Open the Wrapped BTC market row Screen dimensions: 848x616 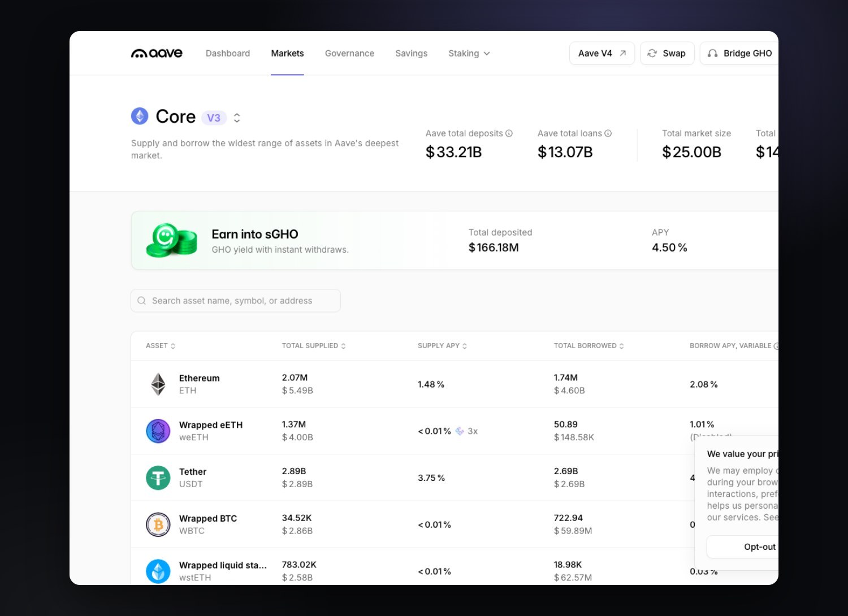455,525
